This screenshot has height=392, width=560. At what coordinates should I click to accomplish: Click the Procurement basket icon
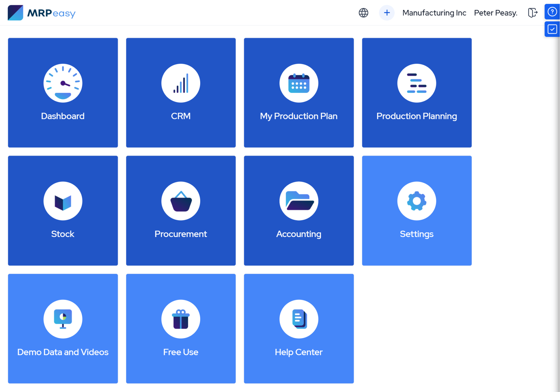[x=180, y=201]
